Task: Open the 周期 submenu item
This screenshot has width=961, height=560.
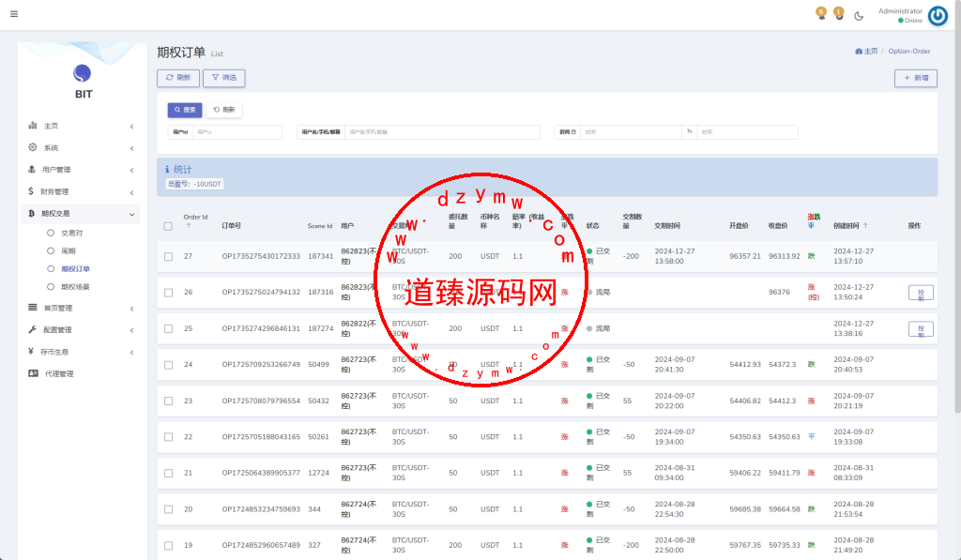Action: click(68, 250)
